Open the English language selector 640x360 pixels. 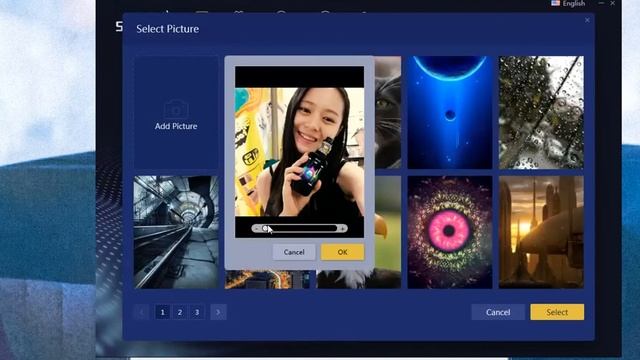tap(569, 3)
